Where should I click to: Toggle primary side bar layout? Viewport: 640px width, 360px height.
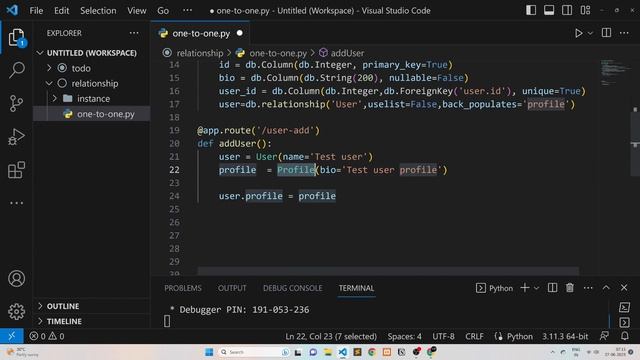coord(531,10)
